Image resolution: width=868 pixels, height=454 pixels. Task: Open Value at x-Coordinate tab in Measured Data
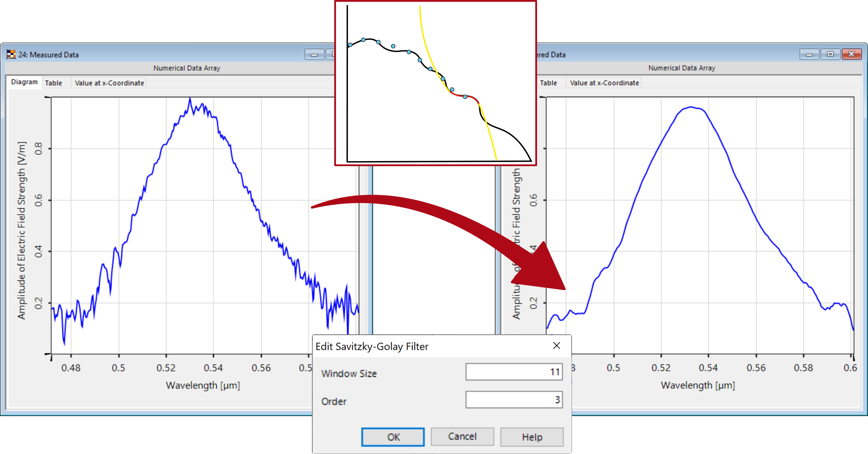point(110,83)
